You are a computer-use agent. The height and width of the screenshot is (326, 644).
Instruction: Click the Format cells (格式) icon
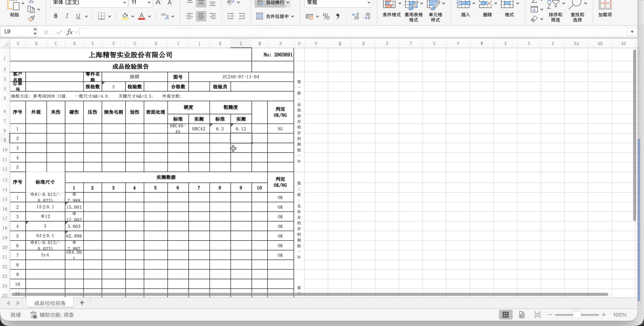(507, 4)
